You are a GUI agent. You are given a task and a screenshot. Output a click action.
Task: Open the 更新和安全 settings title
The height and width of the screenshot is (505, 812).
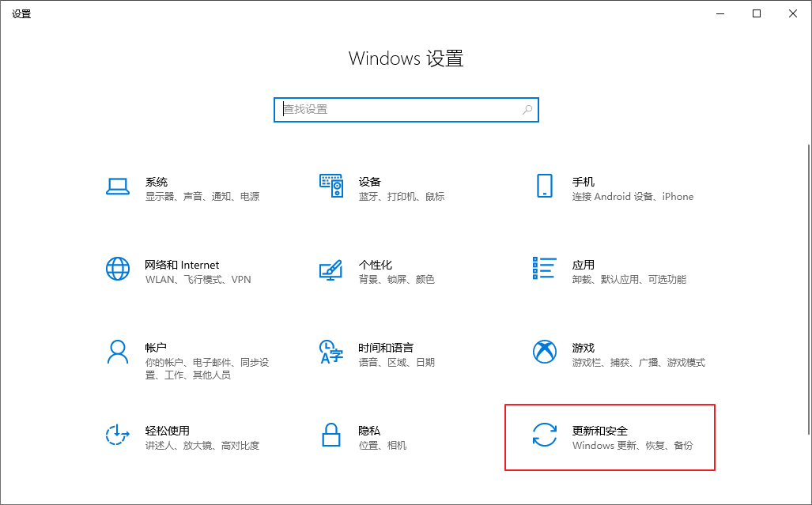599,431
